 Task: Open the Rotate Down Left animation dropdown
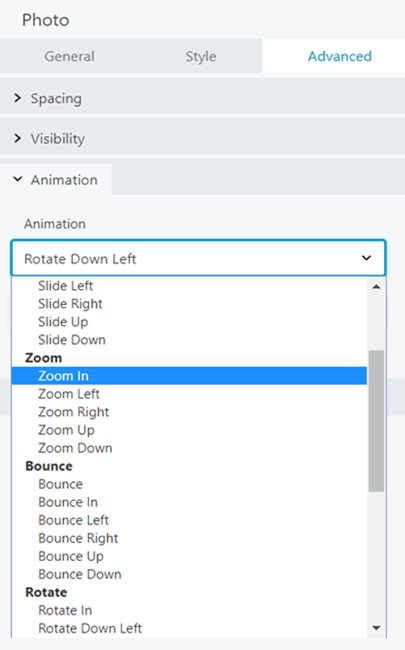[x=199, y=258]
